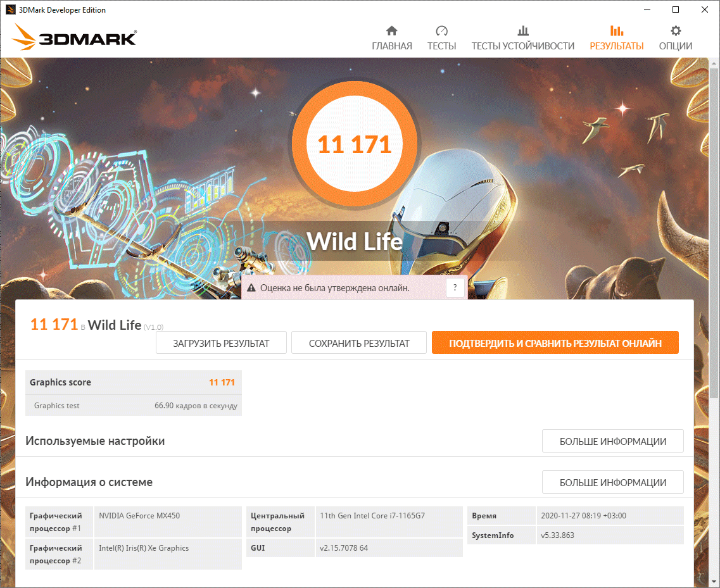Image resolution: width=720 pixels, height=588 pixels.
Task: Click 'Intel(R) Iris(R) Xe Graphics' value
Action: tap(144, 547)
